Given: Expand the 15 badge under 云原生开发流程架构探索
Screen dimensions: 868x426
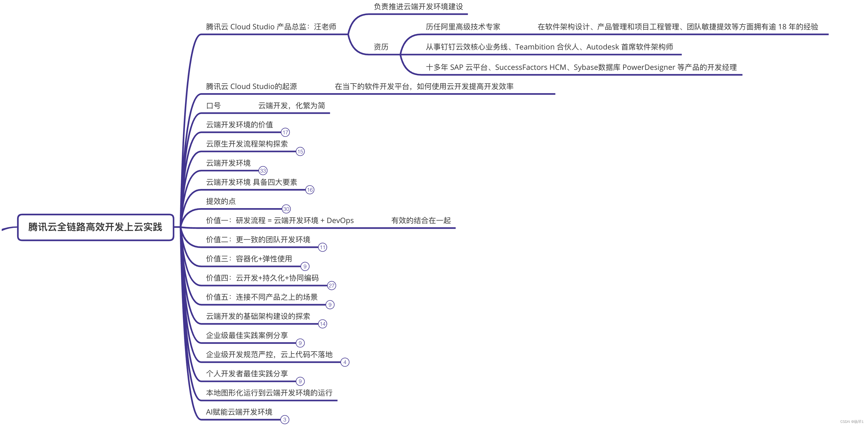Looking at the screenshot, I should point(300,152).
